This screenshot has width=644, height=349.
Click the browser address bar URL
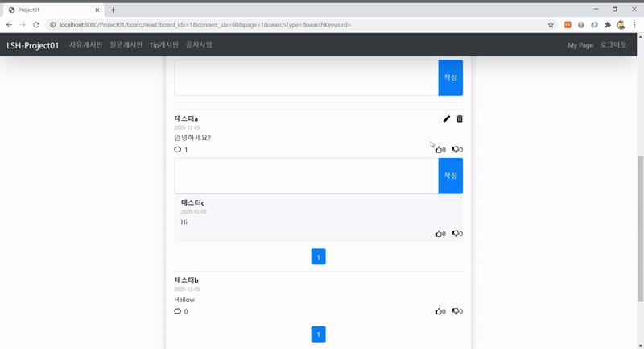point(205,25)
